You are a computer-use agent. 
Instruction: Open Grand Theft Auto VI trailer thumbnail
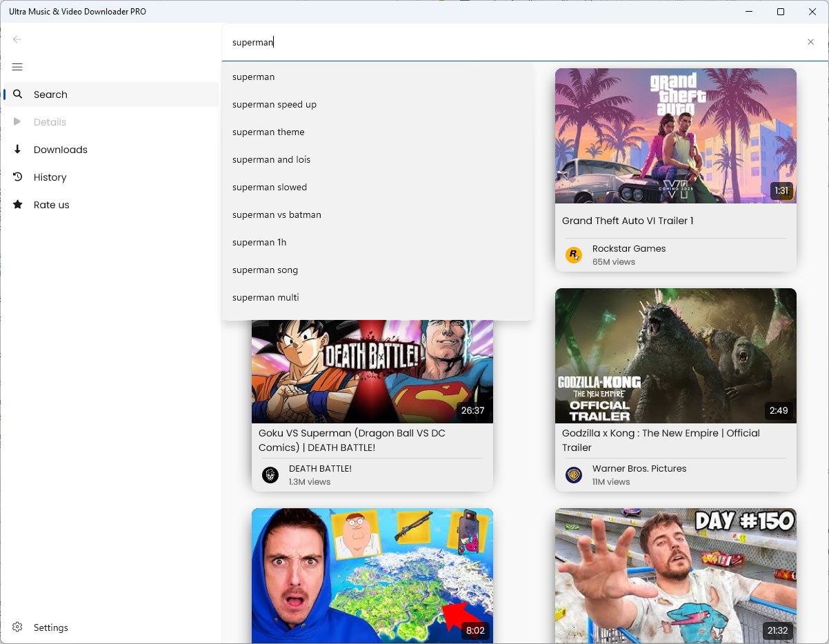point(676,136)
